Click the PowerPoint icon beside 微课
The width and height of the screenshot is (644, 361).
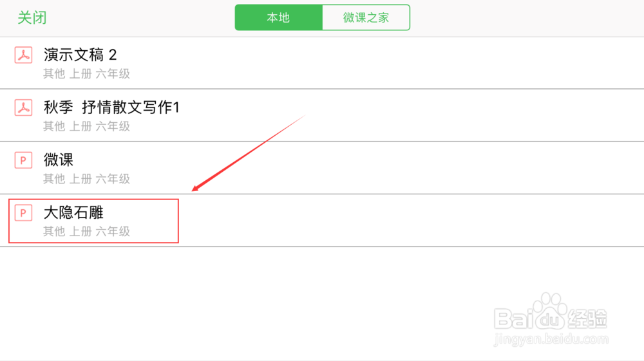coord(23,160)
